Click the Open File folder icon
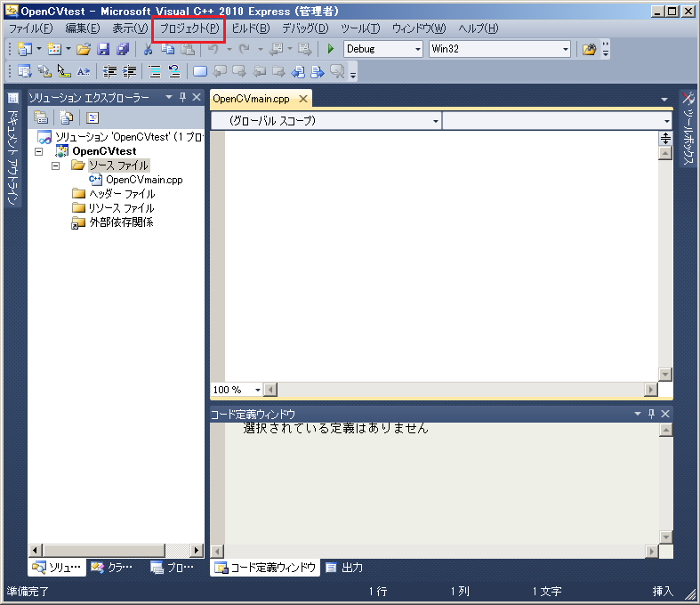This screenshot has height=605, width=700. (84, 49)
